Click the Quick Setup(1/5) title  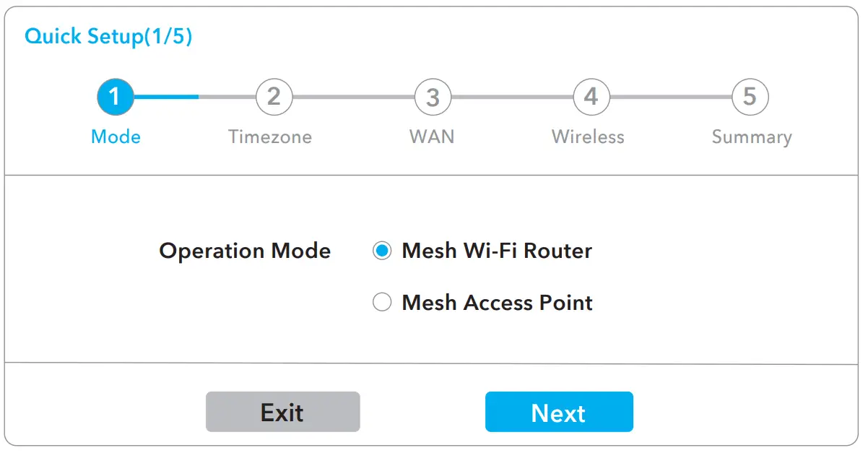(x=108, y=36)
